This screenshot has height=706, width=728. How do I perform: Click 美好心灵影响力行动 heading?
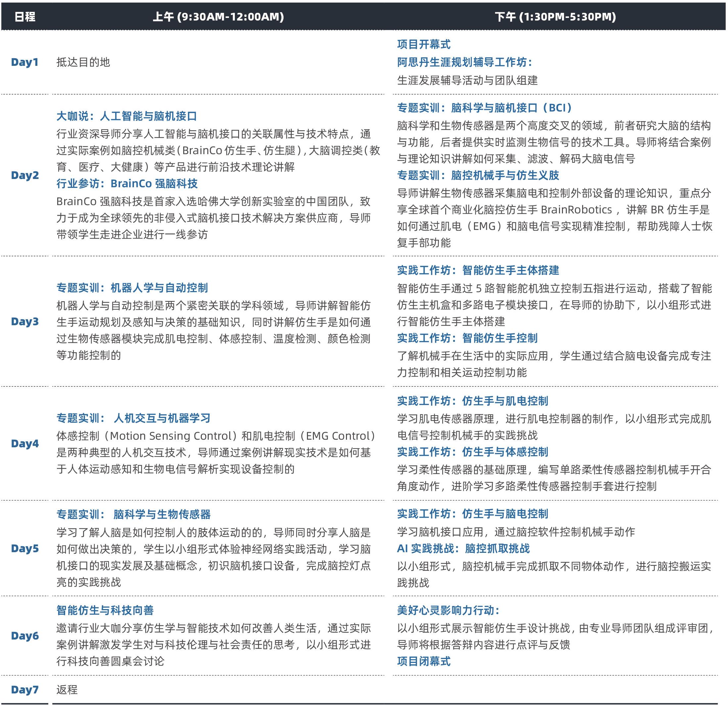click(448, 610)
